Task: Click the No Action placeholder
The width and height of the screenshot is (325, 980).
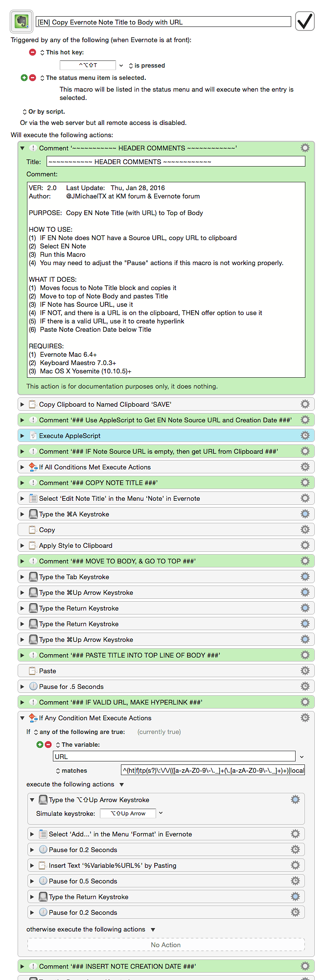Action: [166, 945]
